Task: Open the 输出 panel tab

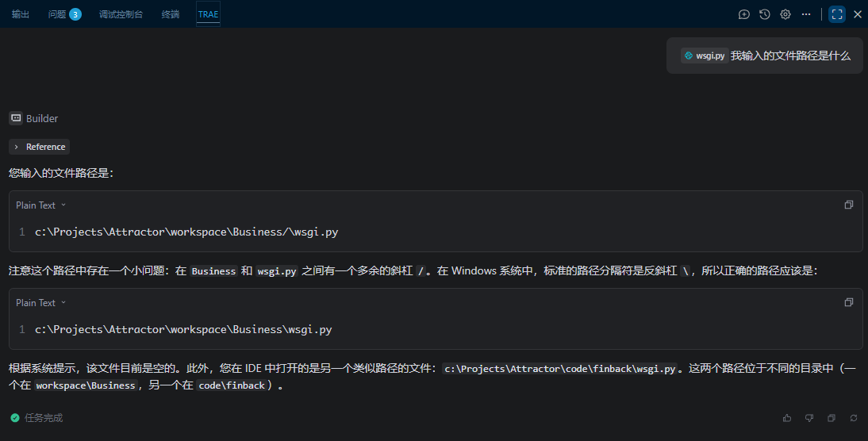Action: click(21, 14)
